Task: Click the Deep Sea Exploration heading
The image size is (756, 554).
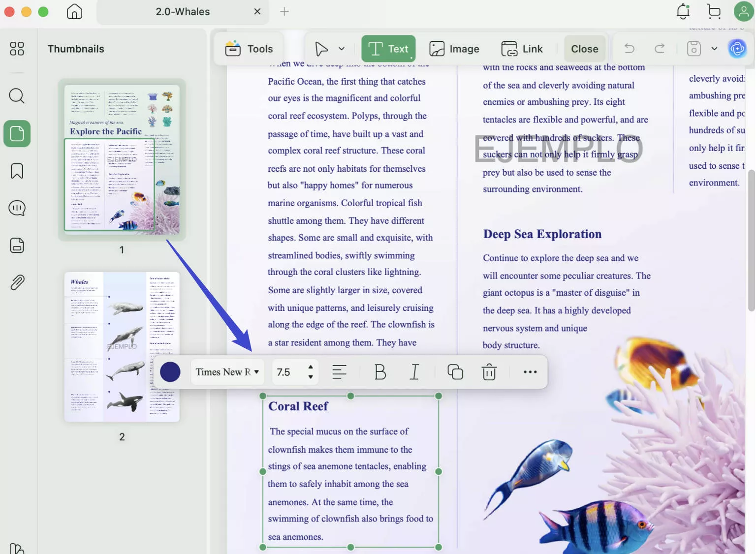Action: click(x=542, y=234)
